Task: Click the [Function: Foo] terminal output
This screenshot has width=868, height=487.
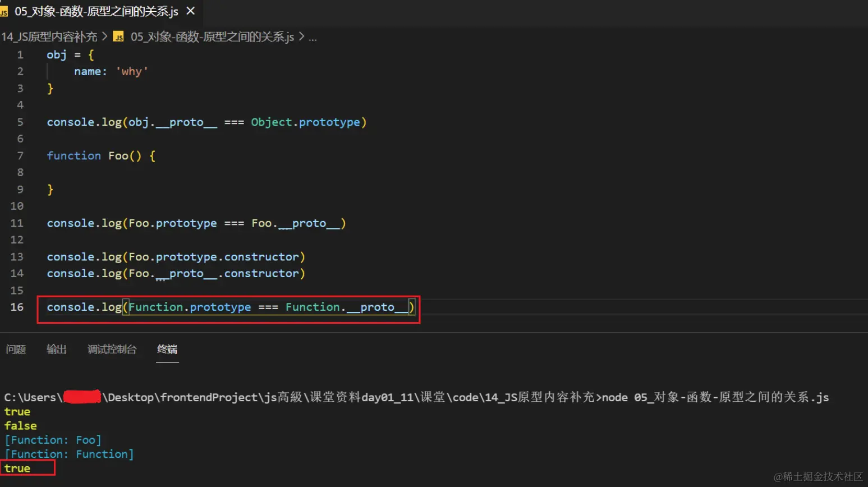Action: 53,440
